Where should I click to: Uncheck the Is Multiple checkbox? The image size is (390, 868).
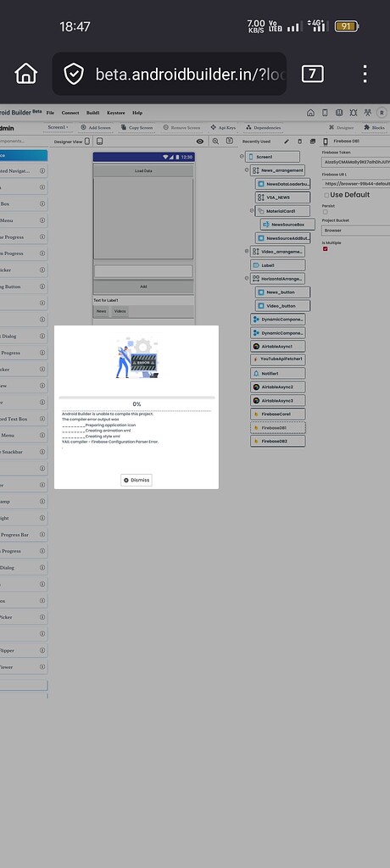click(x=326, y=249)
